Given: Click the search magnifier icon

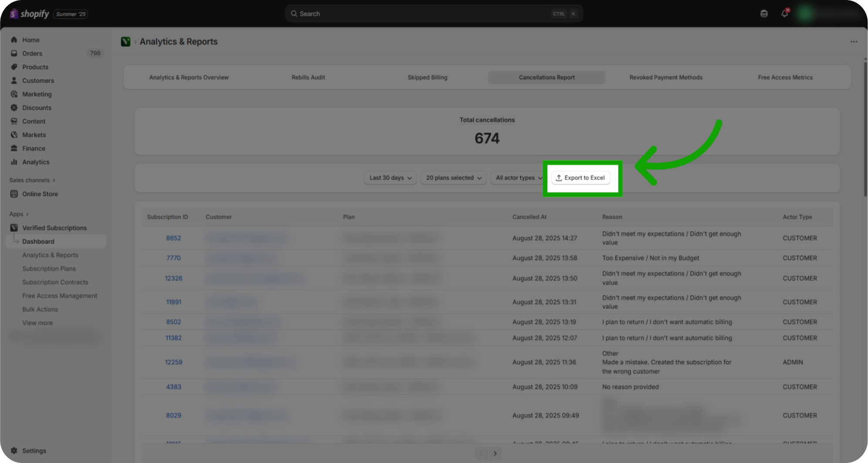Looking at the screenshot, I should click(x=294, y=14).
